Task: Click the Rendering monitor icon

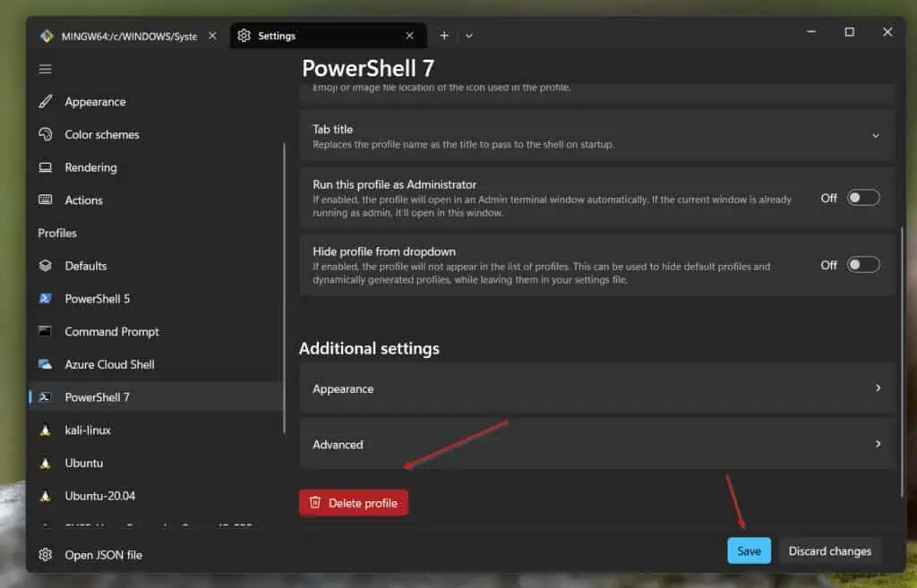Action: point(45,167)
